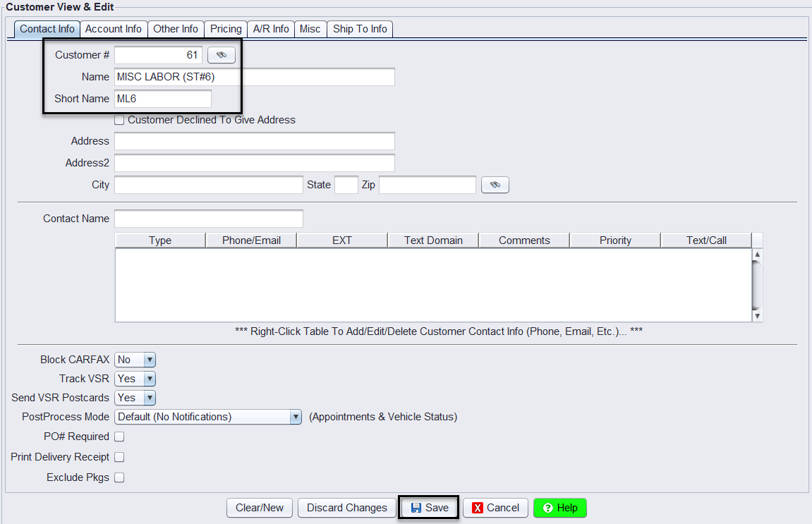Switch to the Account Info tab
Viewport: 812px width, 524px height.
click(x=114, y=29)
